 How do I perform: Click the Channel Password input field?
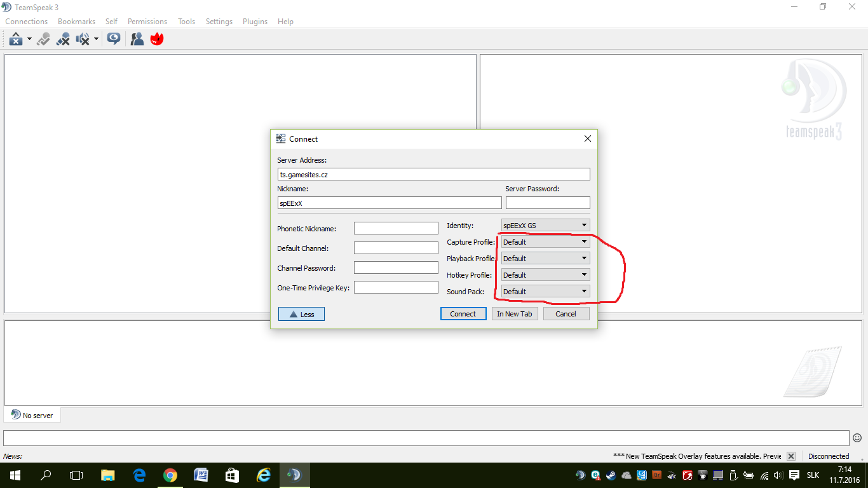pyautogui.click(x=396, y=268)
